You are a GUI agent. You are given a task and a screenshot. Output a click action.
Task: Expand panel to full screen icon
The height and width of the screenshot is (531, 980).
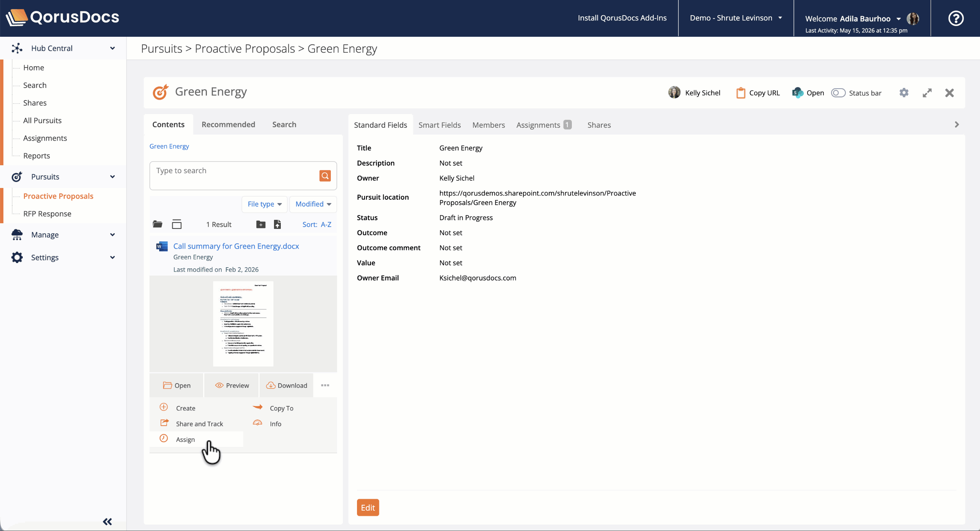coord(927,93)
